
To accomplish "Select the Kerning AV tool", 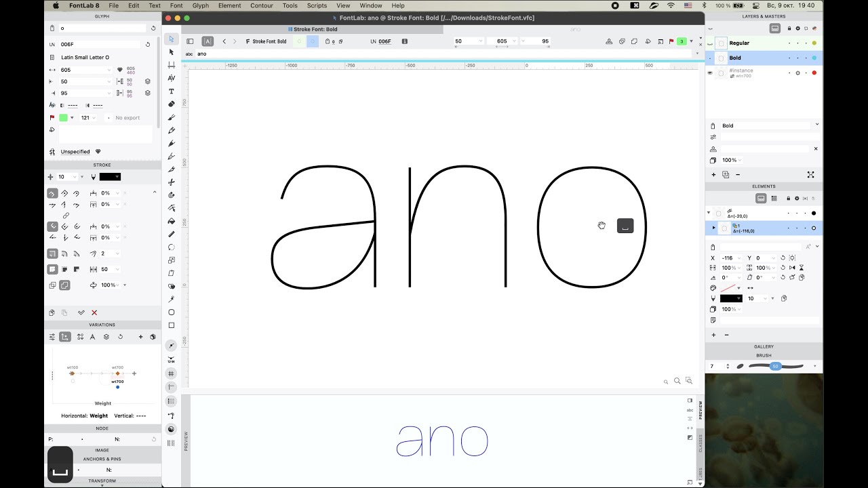I will 172,78.
